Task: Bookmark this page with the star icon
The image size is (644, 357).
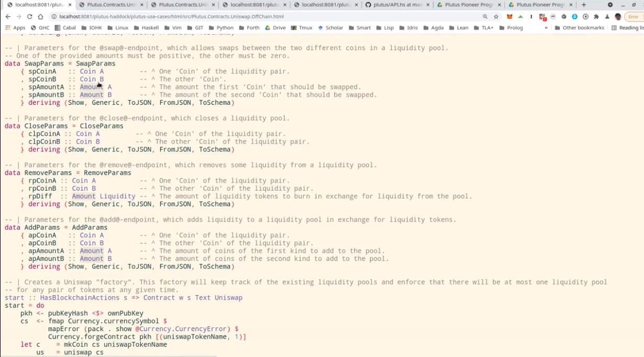Action: [x=496, y=17]
